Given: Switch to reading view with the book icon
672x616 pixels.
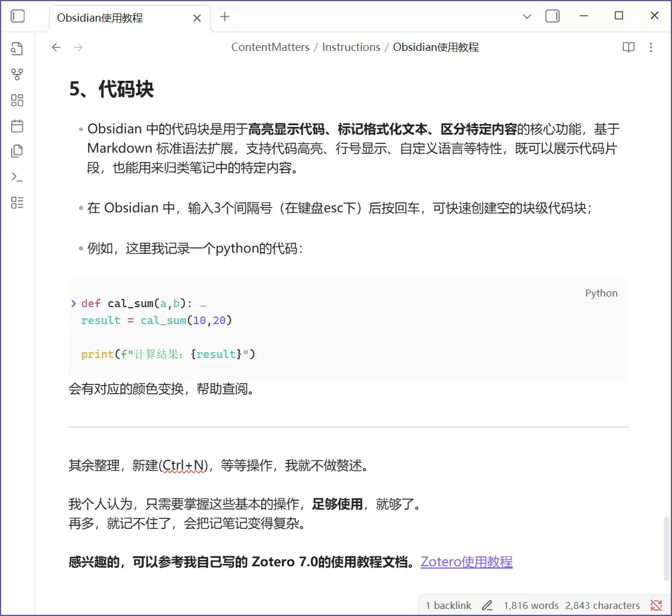Looking at the screenshot, I should (628, 47).
